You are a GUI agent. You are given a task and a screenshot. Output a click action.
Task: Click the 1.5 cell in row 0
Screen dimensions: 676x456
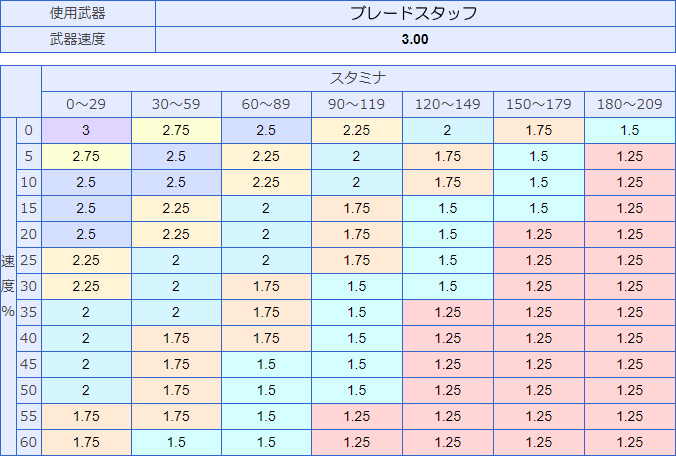(x=630, y=130)
